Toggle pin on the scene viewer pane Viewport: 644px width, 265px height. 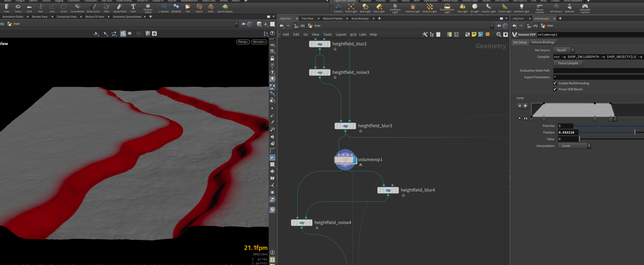243,24
